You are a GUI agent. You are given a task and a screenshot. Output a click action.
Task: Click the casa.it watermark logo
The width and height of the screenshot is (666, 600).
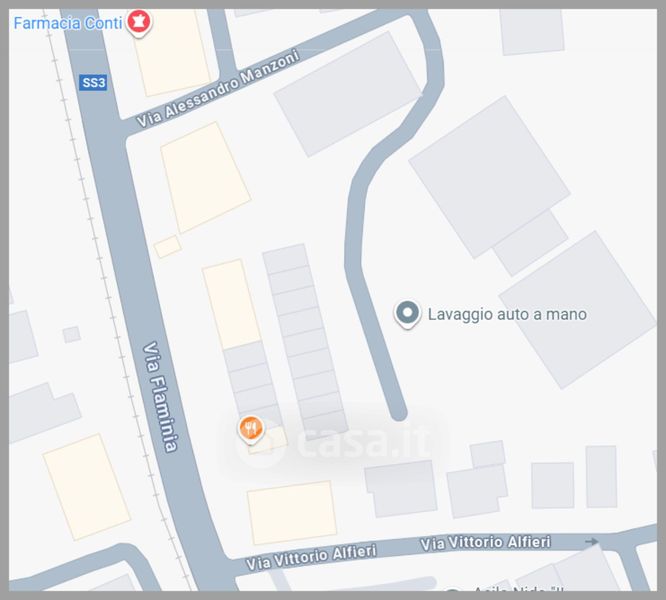(336, 442)
